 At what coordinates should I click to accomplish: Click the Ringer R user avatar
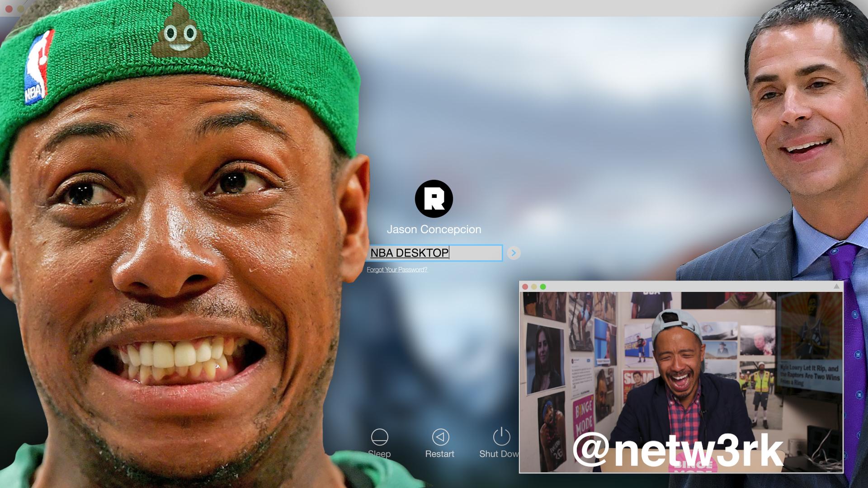click(x=434, y=199)
